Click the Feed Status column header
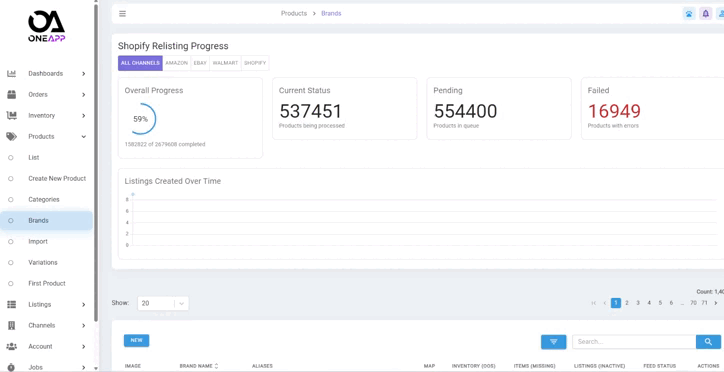 coord(660,366)
